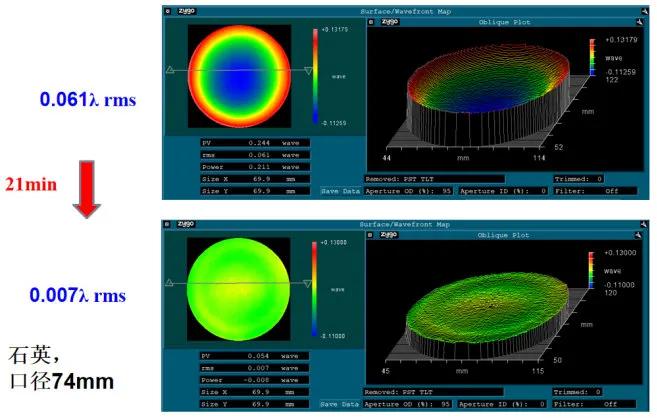Screen dimensions: 657x418
Task: Click color legend in Oblique Plot showing -0.11259
Action: [592, 57]
